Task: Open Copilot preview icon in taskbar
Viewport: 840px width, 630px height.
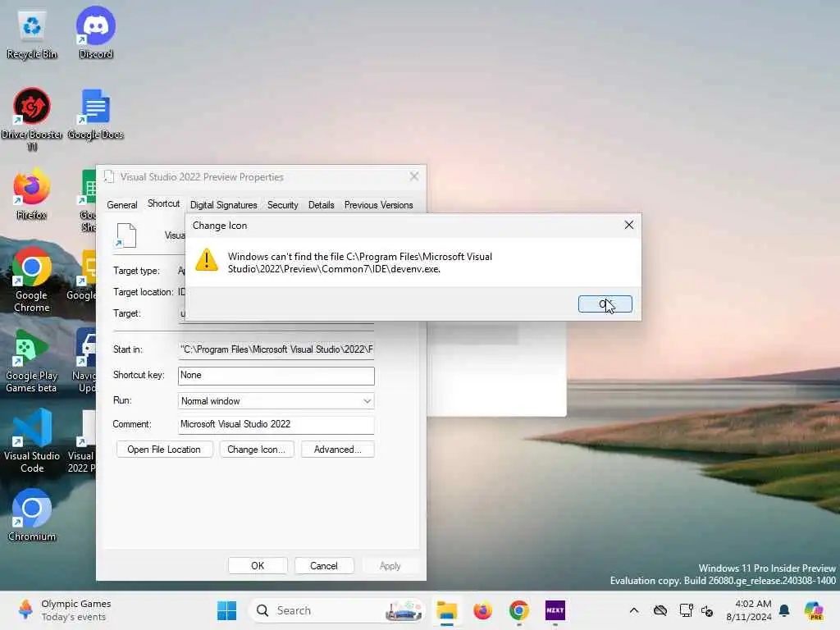Action: (x=813, y=610)
